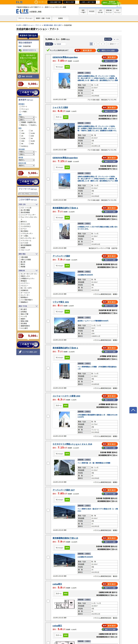Switch to the 事務所・店舗・その他 tab
This screenshot has width=138, height=644.
(x=43, y=18)
